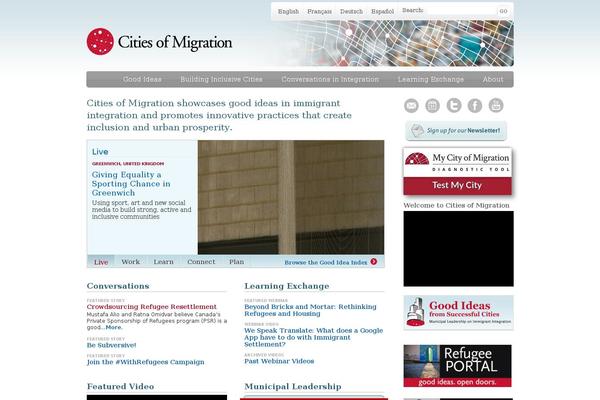Visit the Twitter social icon
Image resolution: width=600 pixels, height=400 pixels.
[454, 105]
